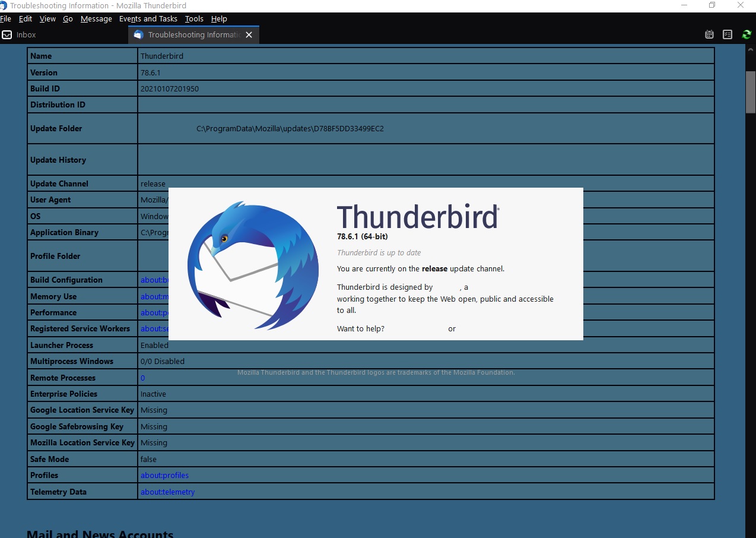Screen dimensions: 756x538
Task: Open the Performance about: link
Action: (154, 313)
